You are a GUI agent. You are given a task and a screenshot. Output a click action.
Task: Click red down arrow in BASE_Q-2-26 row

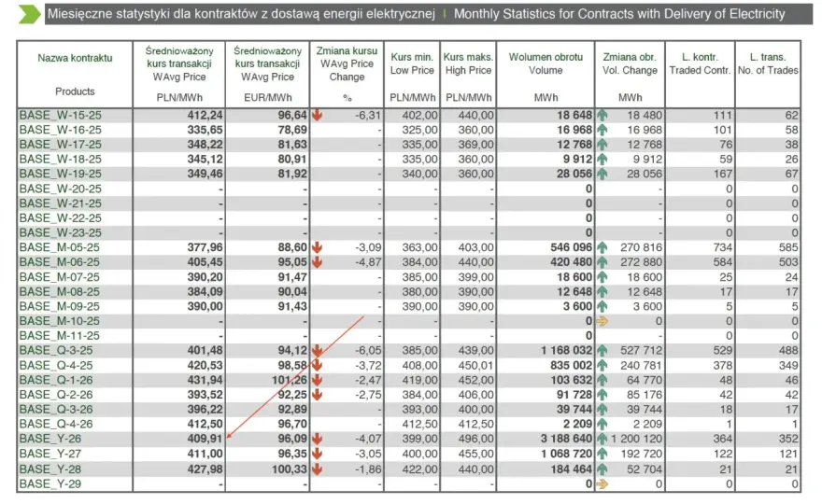point(318,395)
